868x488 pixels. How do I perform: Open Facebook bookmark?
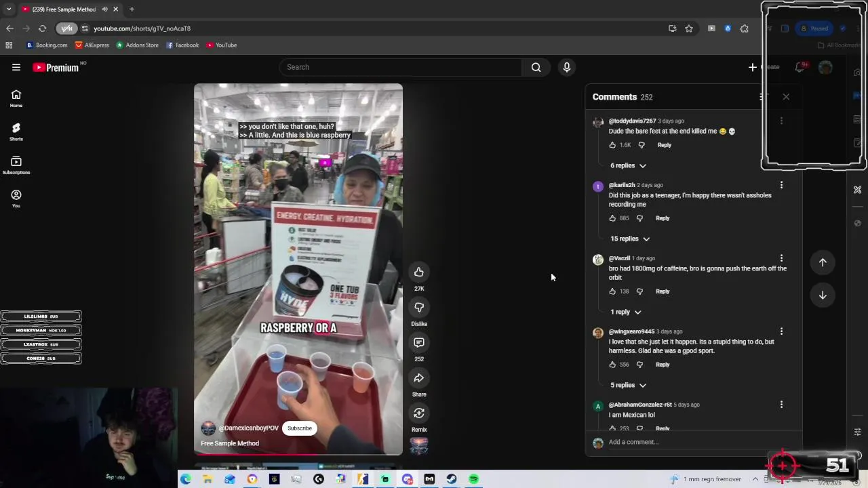point(183,45)
